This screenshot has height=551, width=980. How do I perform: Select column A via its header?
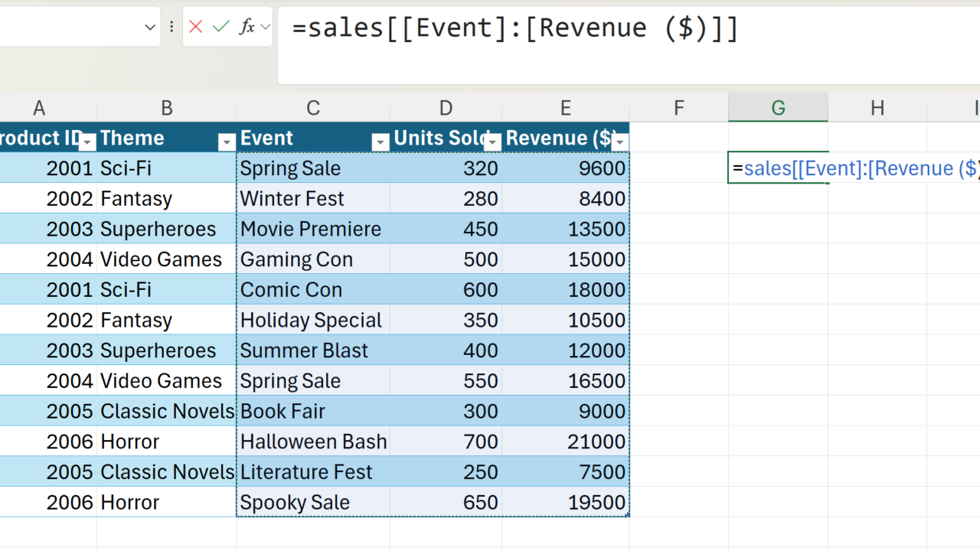38,108
